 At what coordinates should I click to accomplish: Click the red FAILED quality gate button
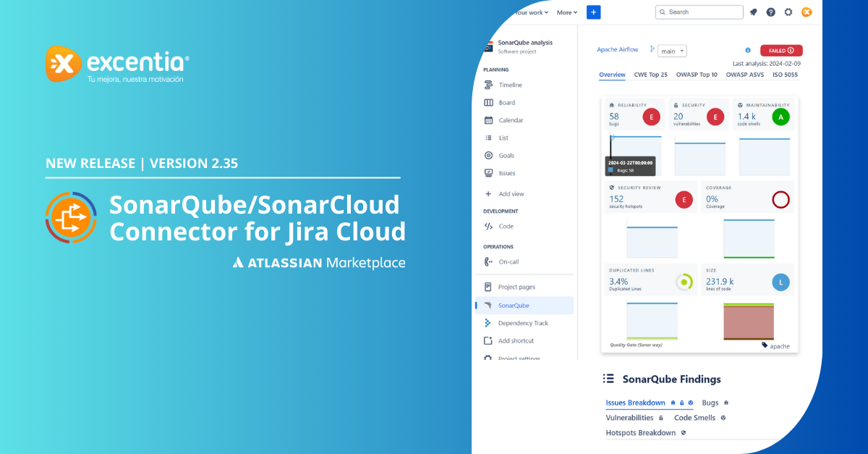point(781,51)
